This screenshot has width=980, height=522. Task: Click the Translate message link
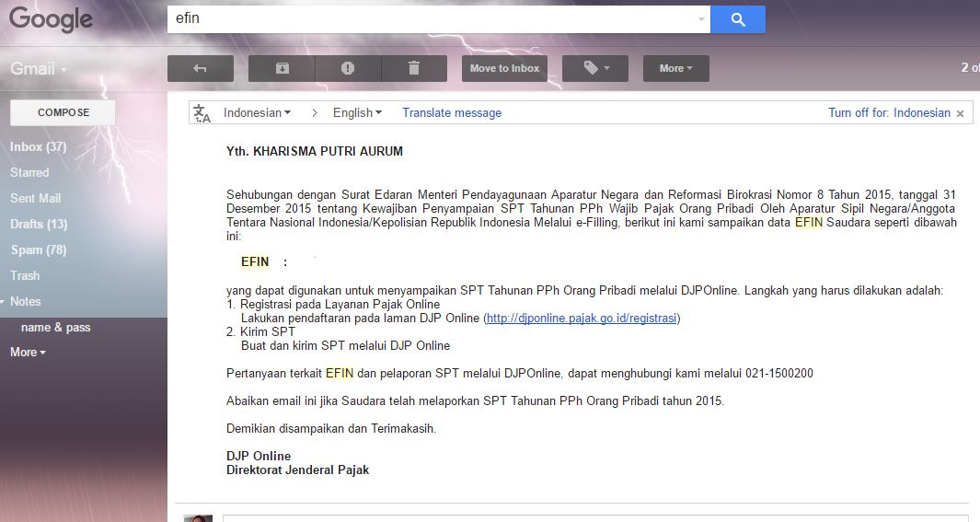tap(451, 112)
